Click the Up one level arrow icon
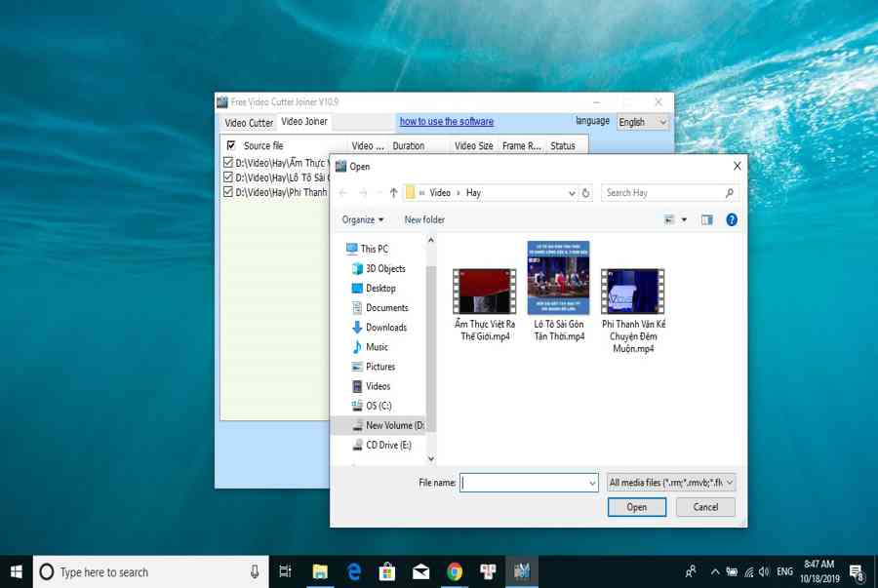The image size is (878, 588). [393, 193]
